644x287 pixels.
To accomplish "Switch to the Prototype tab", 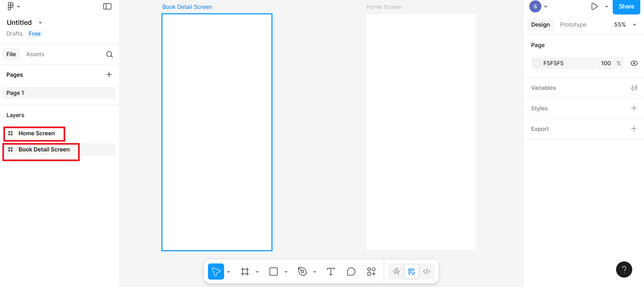I will (x=573, y=25).
